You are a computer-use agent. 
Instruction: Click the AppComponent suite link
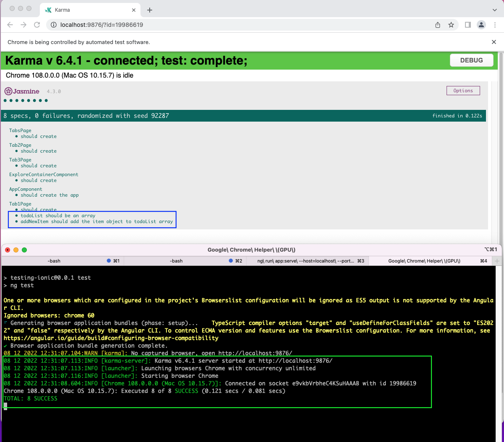coord(26,189)
